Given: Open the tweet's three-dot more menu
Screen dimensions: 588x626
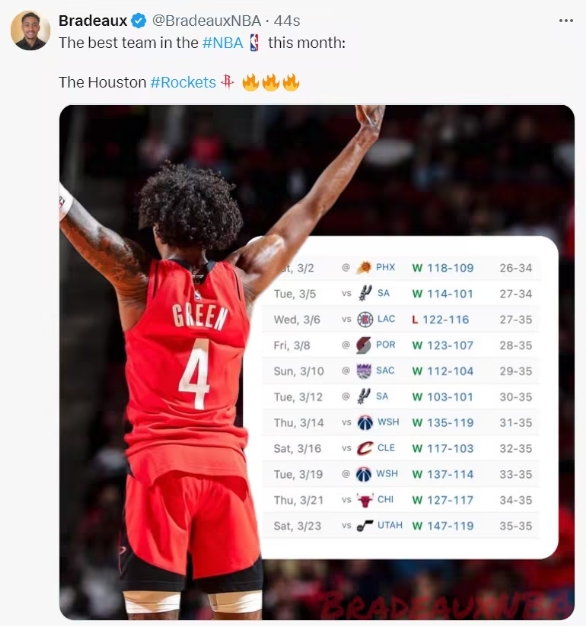Looking at the screenshot, I should [566, 20].
